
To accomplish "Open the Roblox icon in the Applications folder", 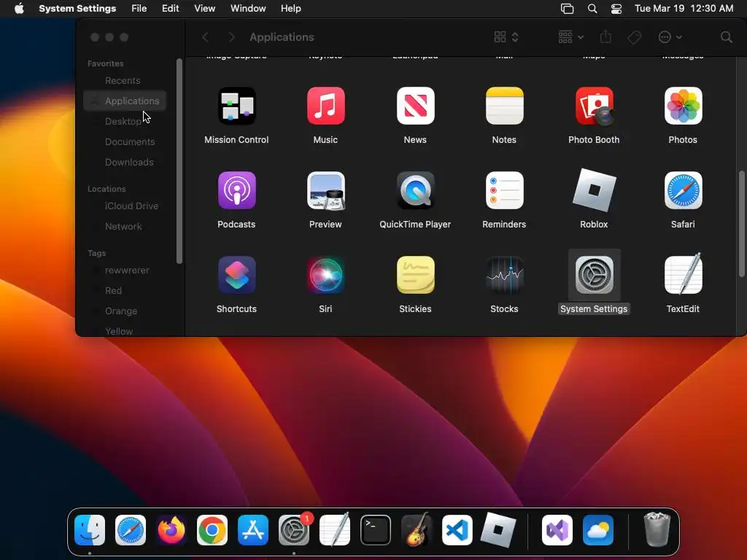I will 594,190.
